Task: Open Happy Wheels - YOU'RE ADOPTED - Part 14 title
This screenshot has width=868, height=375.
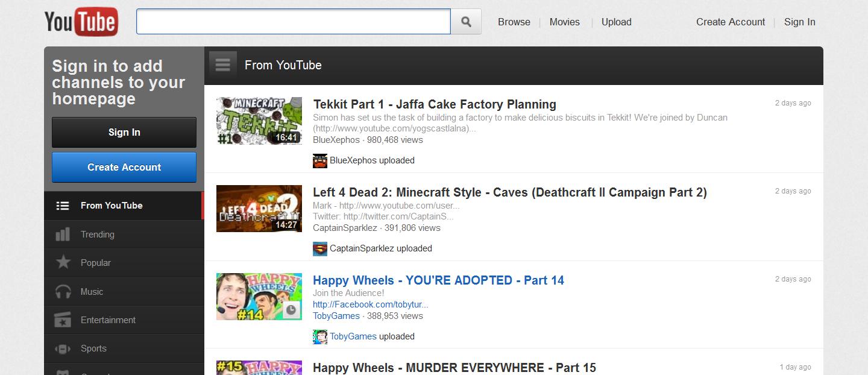Action: 438,280
